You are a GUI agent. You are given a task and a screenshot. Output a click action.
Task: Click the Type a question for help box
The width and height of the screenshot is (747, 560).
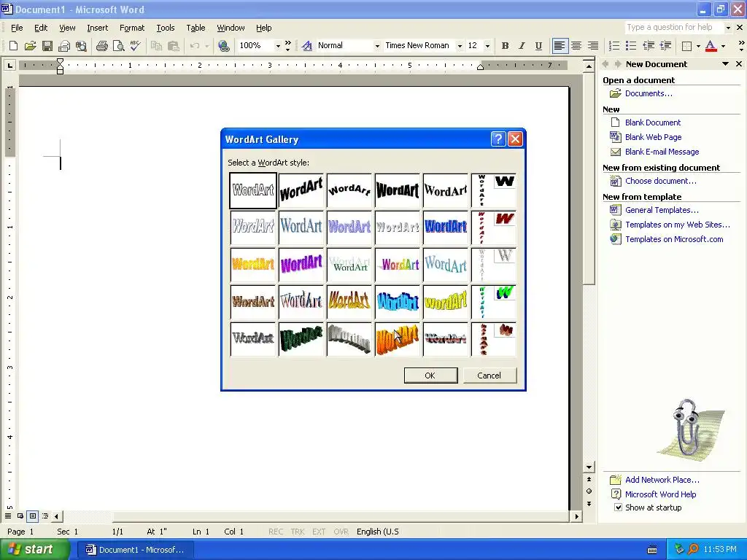(x=673, y=28)
